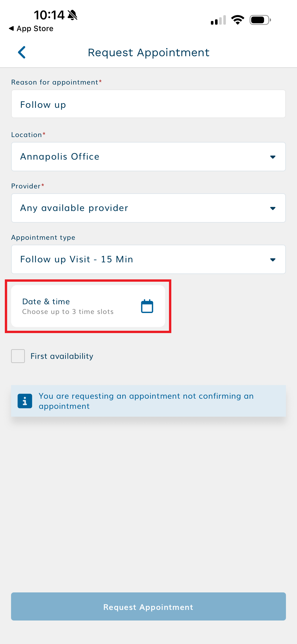Click the Request Appointment button
Image resolution: width=297 pixels, height=644 pixels.
[x=148, y=606]
